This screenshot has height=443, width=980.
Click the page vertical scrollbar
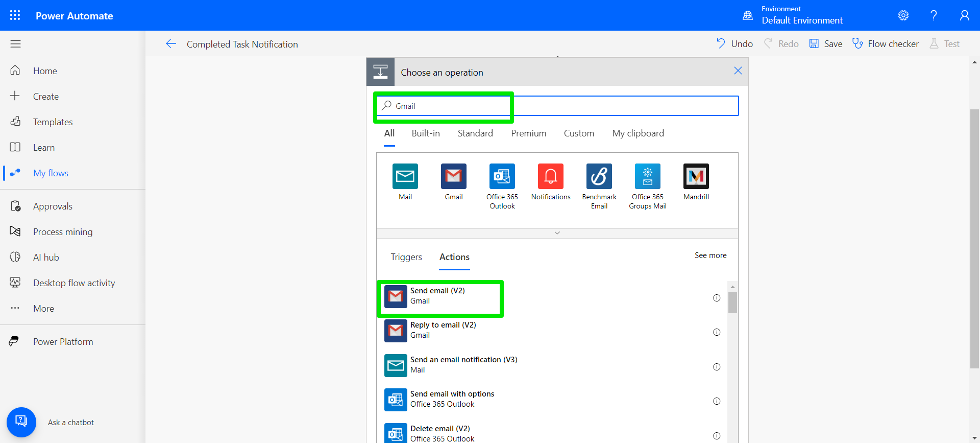coord(974,238)
